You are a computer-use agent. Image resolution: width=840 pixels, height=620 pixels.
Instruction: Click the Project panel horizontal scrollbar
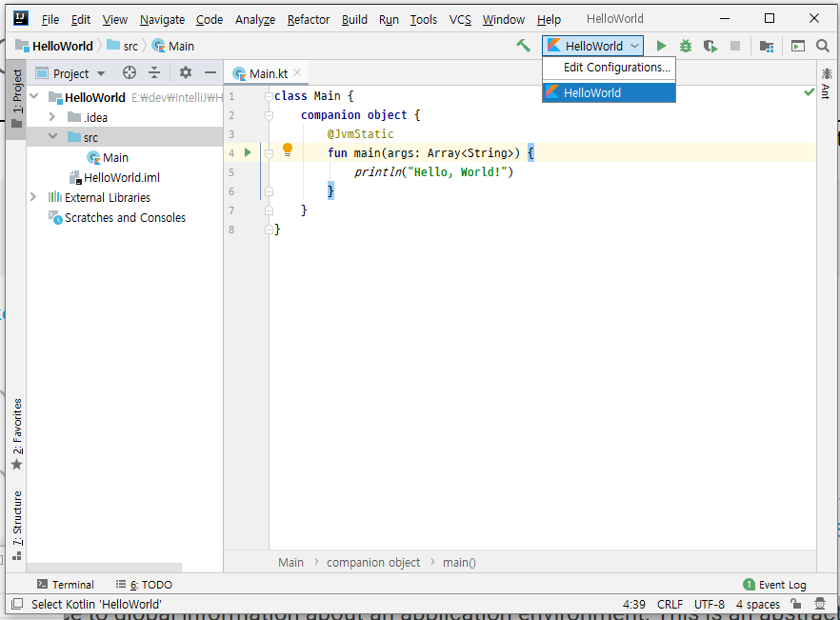(104, 568)
